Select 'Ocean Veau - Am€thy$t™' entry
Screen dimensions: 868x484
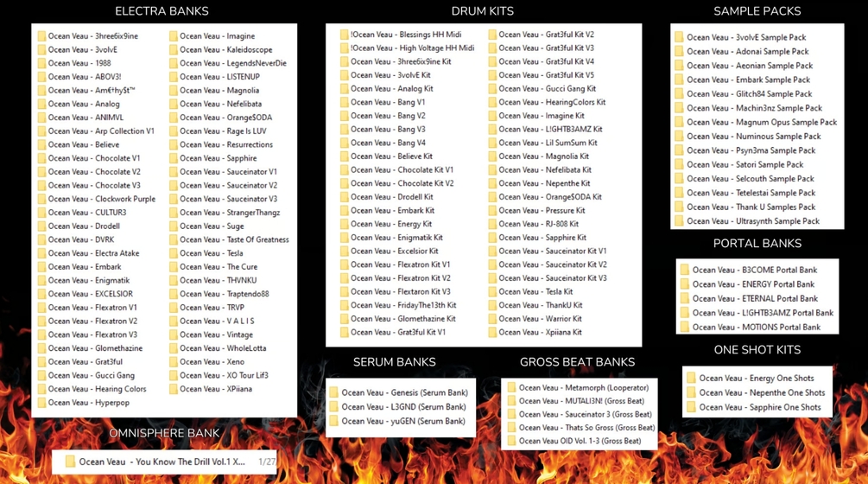(92, 90)
